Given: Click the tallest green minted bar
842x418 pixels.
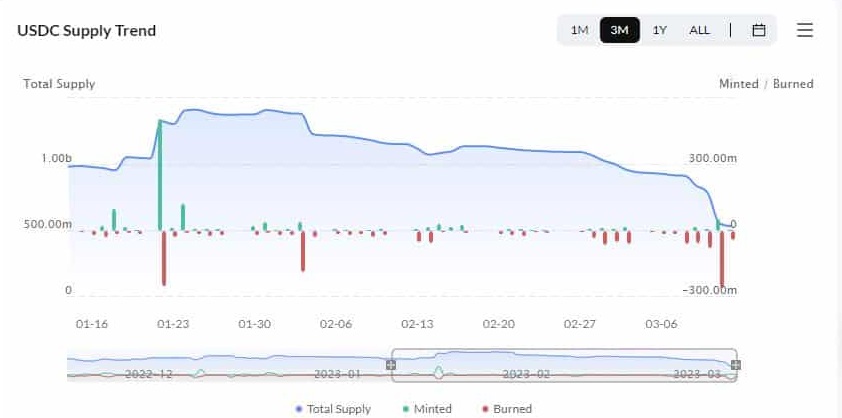Looking at the screenshot, I should click(x=159, y=175).
